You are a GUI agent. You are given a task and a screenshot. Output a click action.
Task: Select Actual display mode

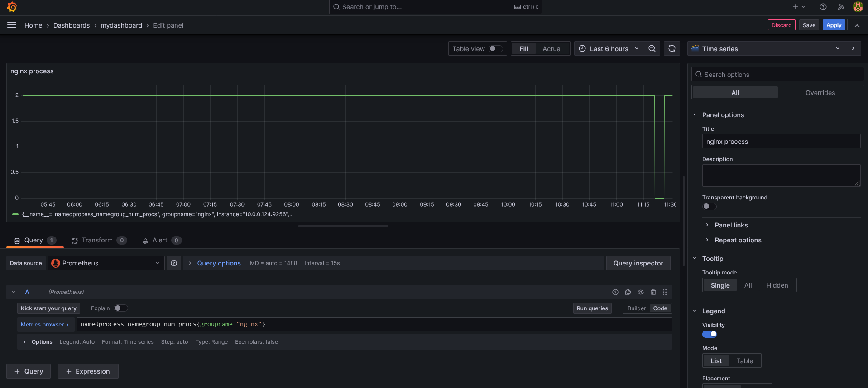point(552,49)
